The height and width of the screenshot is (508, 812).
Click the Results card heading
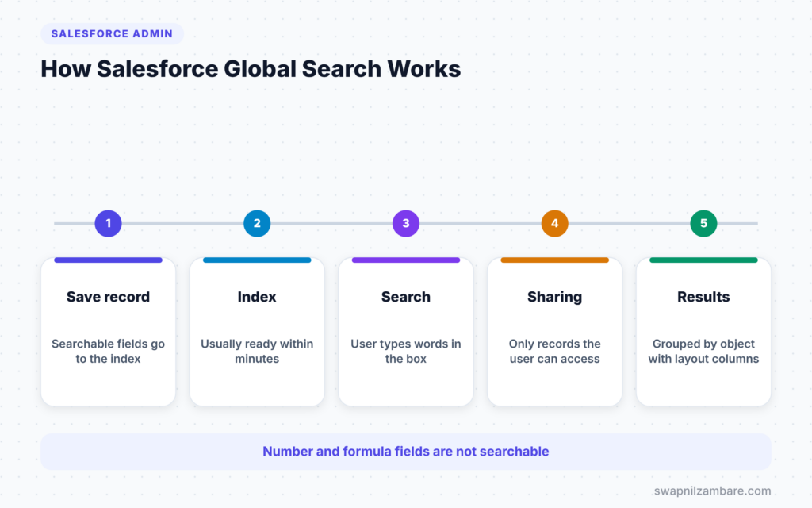(704, 297)
